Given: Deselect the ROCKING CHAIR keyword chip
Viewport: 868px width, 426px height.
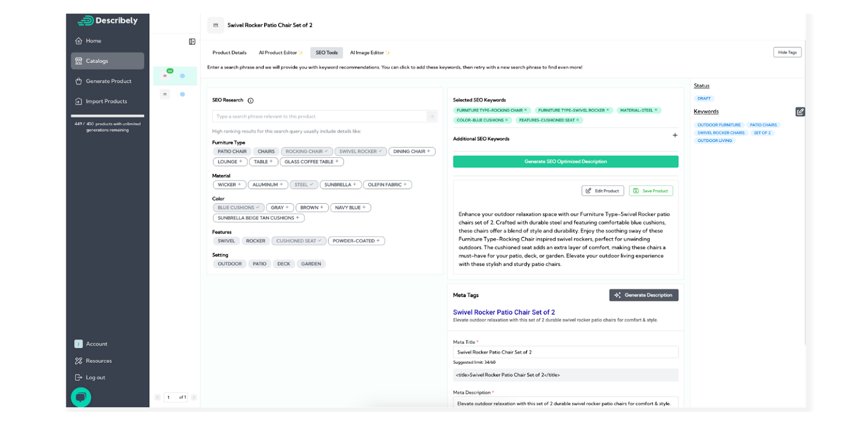Looking at the screenshot, I should tap(307, 152).
